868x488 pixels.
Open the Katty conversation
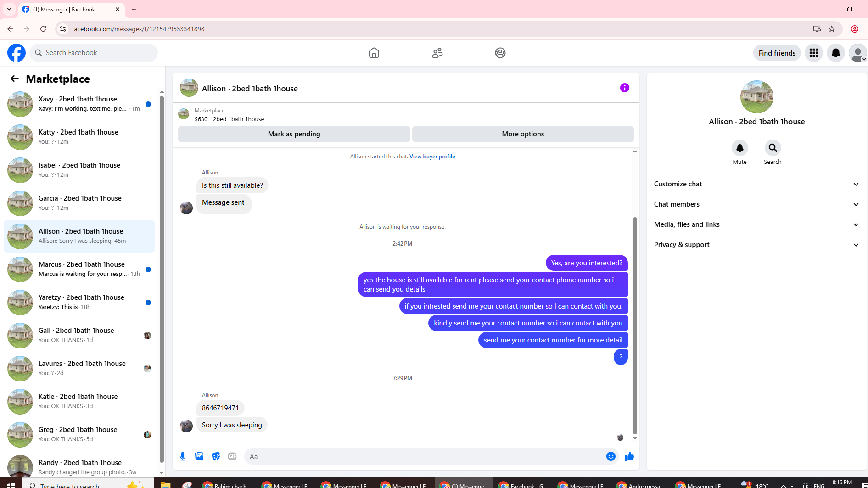click(79, 137)
